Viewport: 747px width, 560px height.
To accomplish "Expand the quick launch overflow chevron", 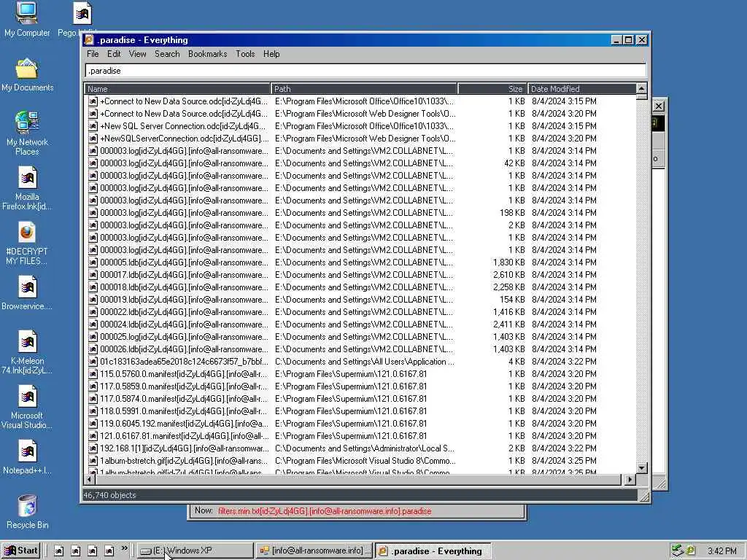I will point(124,548).
